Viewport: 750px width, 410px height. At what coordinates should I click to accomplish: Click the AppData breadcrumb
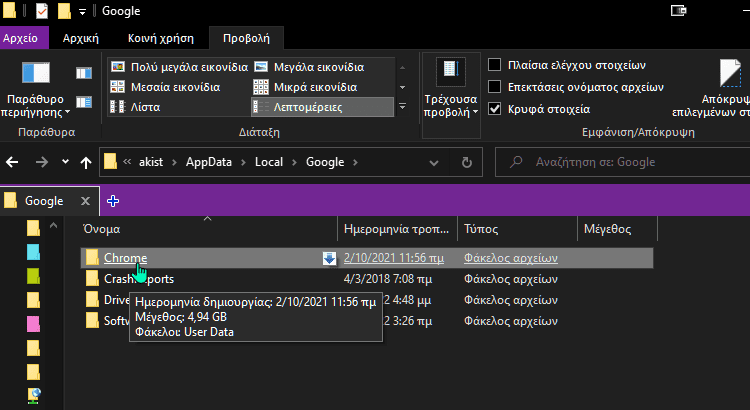coord(209,162)
